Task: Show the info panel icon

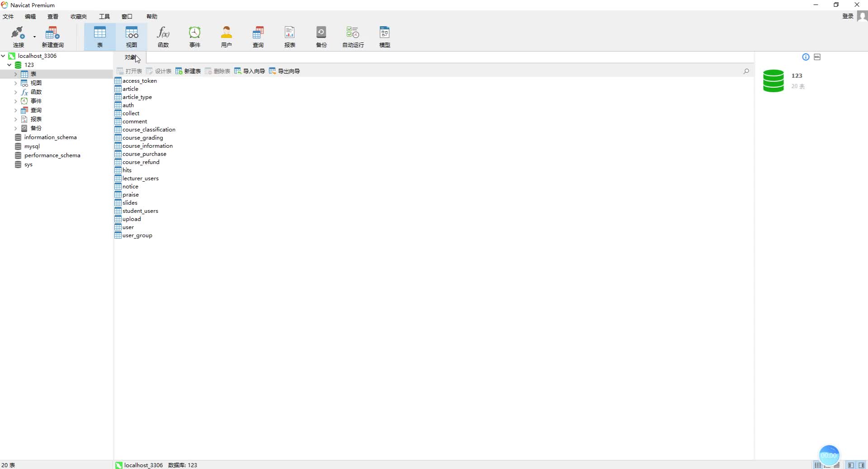Action: point(806,57)
